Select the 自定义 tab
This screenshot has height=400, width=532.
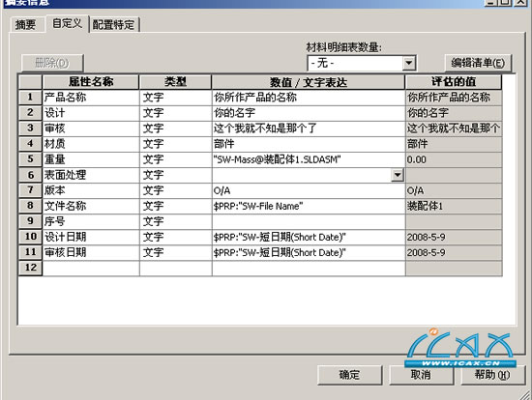(67, 23)
